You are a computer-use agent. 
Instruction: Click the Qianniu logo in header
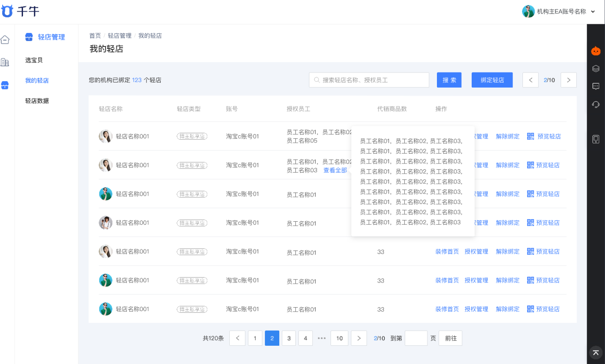[x=20, y=12]
